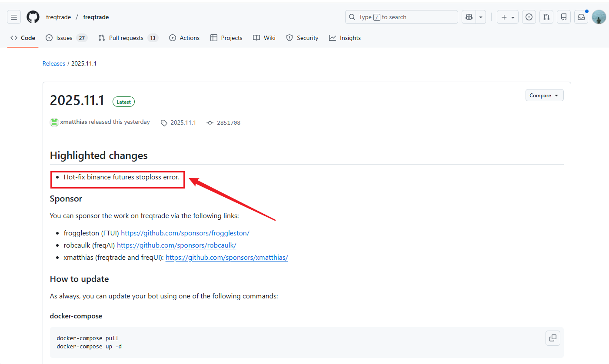Open the notifications inbox icon

point(581,17)
